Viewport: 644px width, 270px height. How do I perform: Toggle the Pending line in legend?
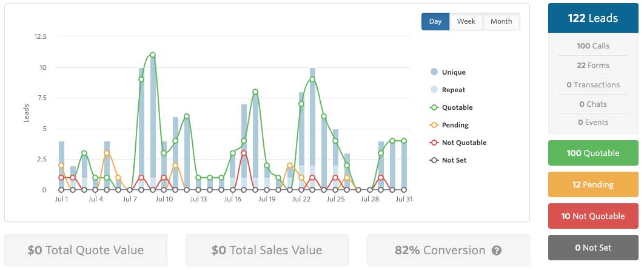point(449,125)
